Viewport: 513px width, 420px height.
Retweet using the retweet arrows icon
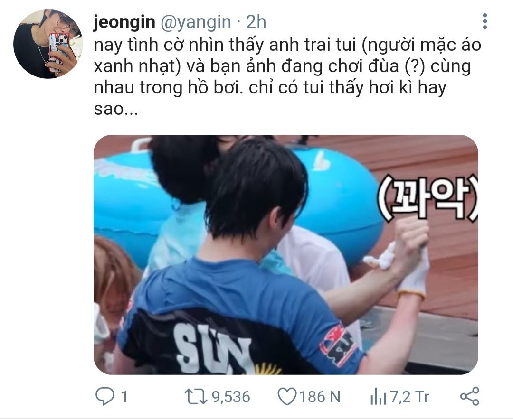click(x=196, y=396)
